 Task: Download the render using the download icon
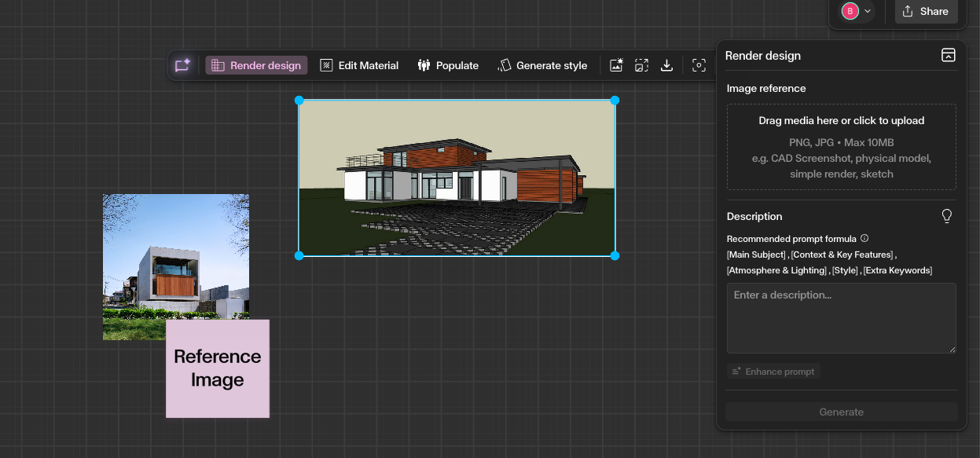[x=666, y=65]
